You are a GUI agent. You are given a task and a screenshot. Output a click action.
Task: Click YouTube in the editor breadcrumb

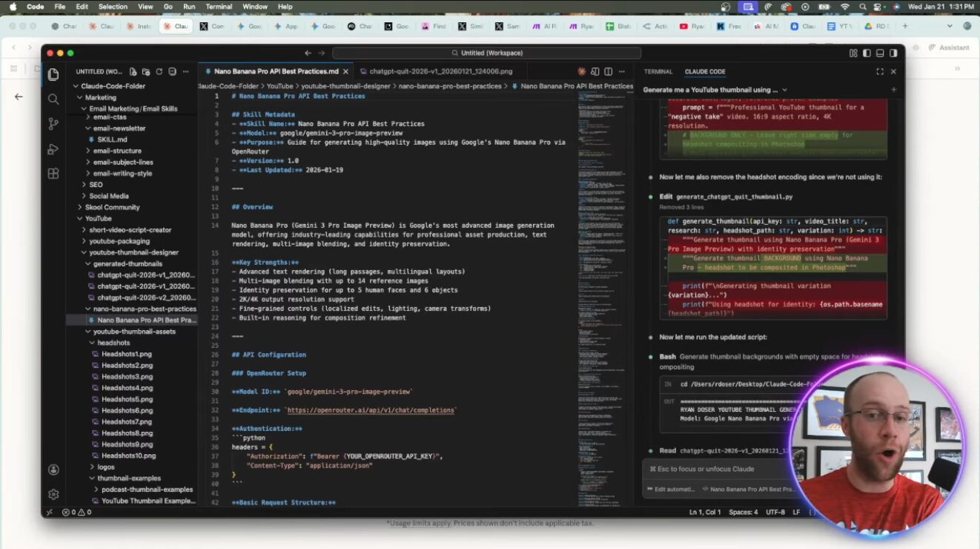(x=280, y=86)
